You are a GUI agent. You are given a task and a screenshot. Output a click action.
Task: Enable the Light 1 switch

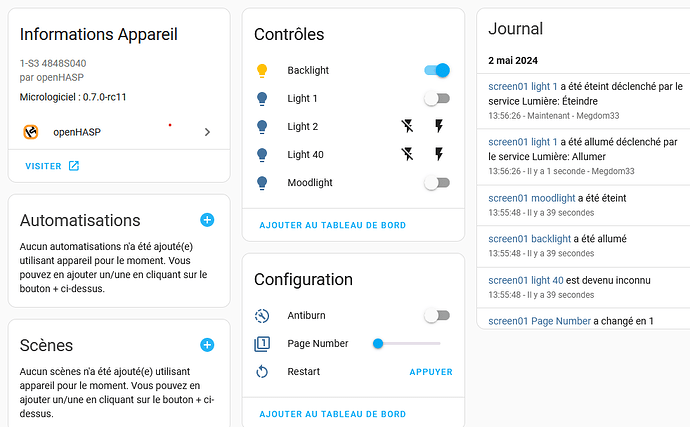pyautogui.click(x=437, y=98)
